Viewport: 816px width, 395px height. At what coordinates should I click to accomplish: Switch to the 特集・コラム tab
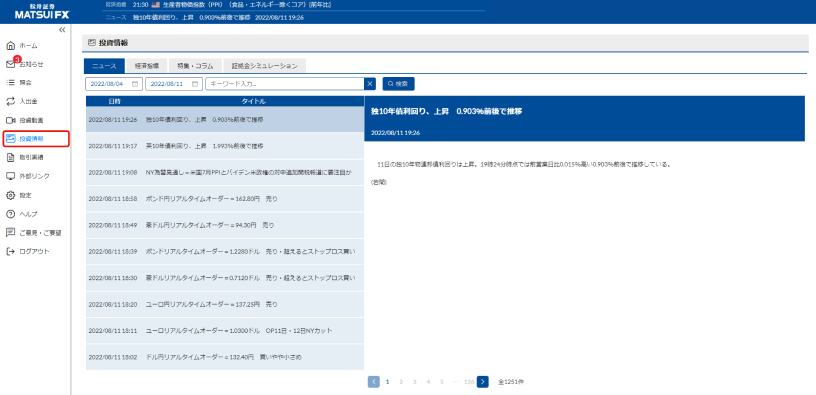click(x=195, y=66)
